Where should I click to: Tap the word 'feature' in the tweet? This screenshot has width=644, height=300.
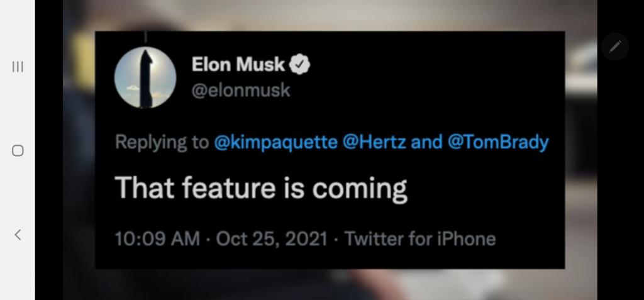pyautogui.click(x=228, y=188)
